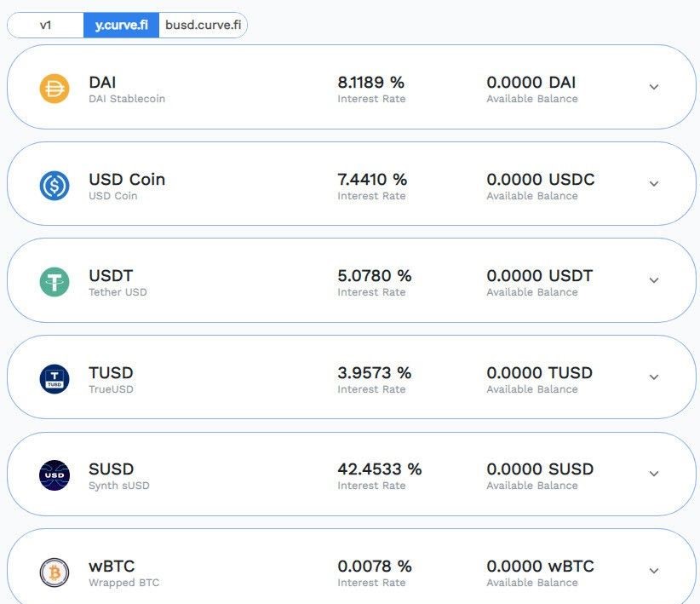Click the 0.0000 DAI available balance
This screenshot has height=604, width=700.
coord(531,82)
